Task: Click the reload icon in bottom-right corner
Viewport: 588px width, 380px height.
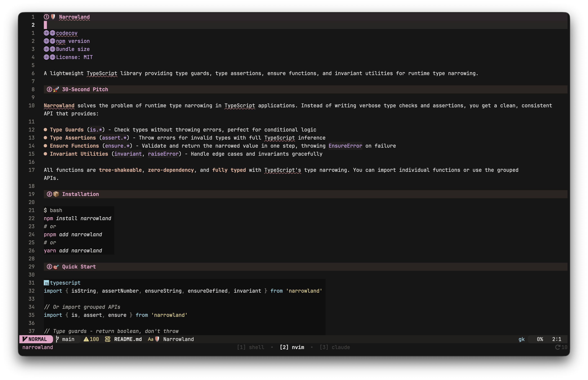Action: (x=557, y=347)
